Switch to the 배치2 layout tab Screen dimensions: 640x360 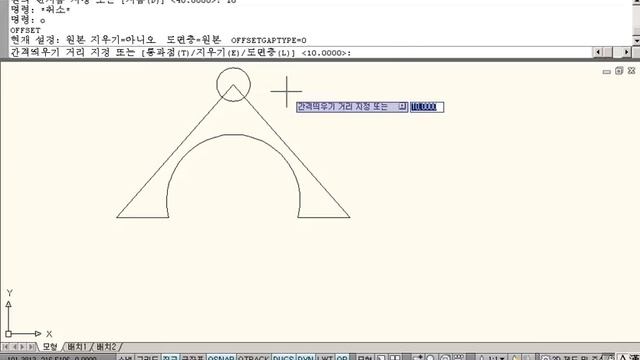coord(106,347)
